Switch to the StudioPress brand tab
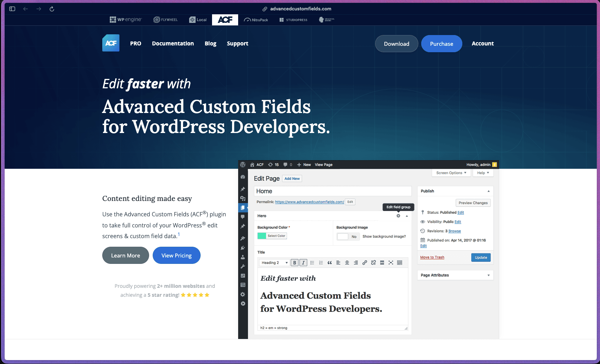Screen dimensions: 600x364 pyautogui.click(x=294, y=20)
